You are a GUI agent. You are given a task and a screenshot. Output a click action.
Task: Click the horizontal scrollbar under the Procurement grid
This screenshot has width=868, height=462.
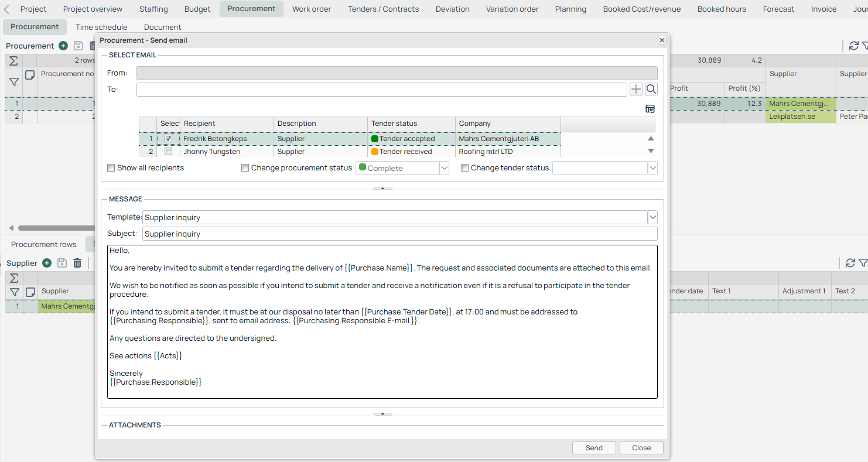pyautogui.click(x=56, y=228)
